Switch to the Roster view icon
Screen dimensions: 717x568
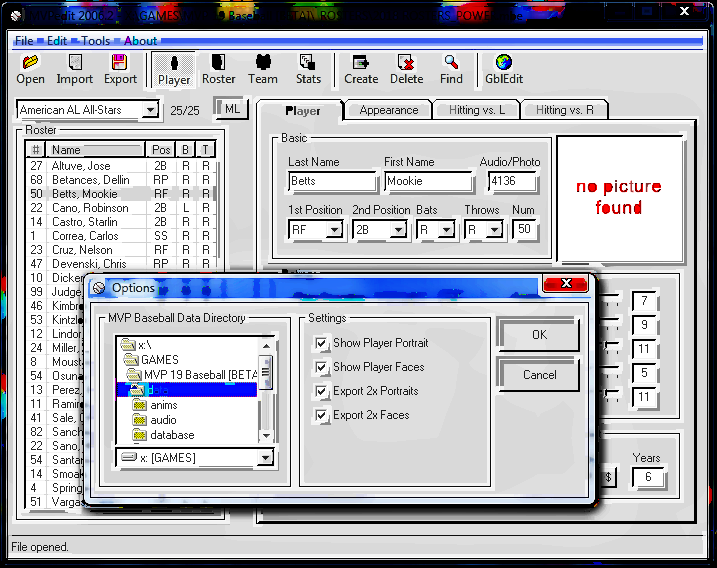tap(218, 62)
